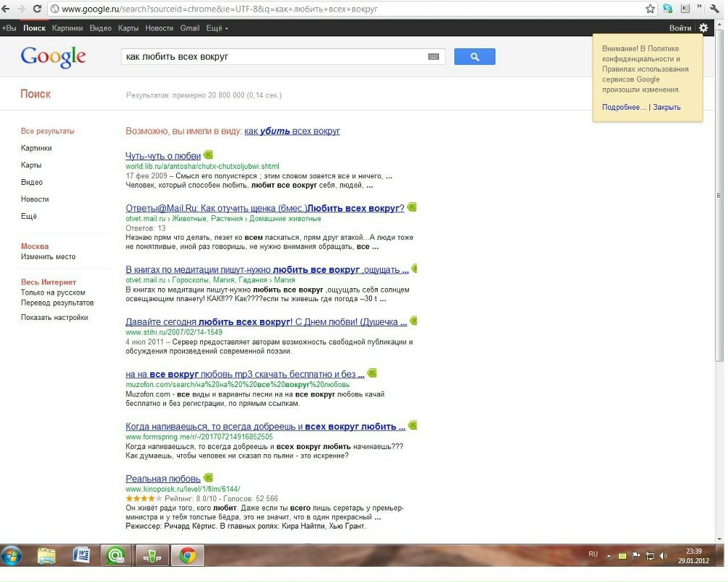The width and height of the screenshot is (728, 582).
Task: Open Microsoft Word from the taskbar
Action: point(82,555)
